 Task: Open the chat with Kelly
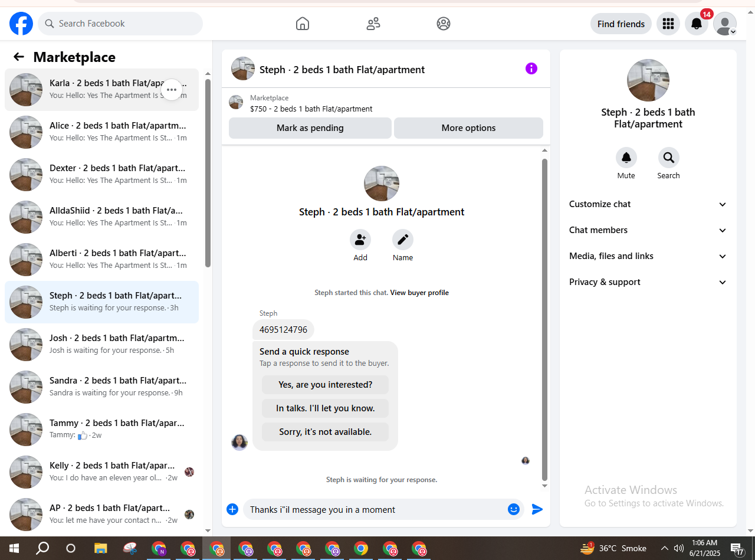(101, 472)
